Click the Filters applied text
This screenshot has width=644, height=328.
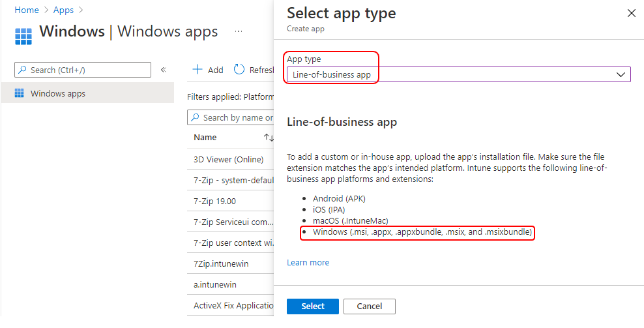230,97
